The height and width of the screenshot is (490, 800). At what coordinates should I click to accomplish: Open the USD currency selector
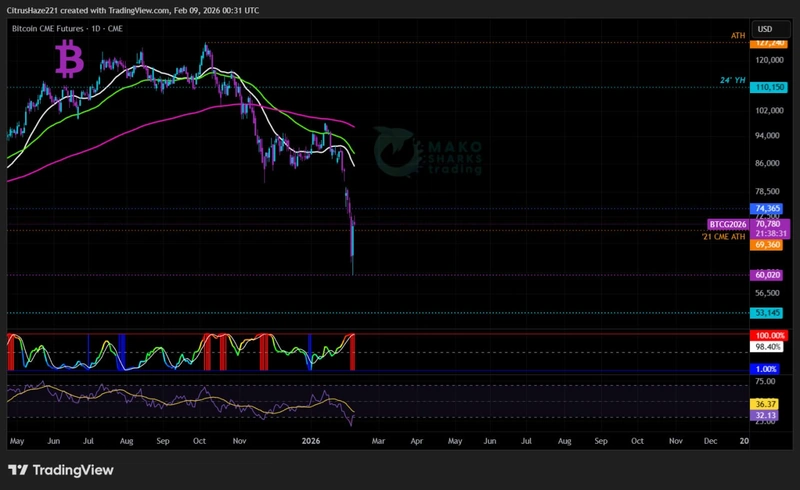(764, 29)
